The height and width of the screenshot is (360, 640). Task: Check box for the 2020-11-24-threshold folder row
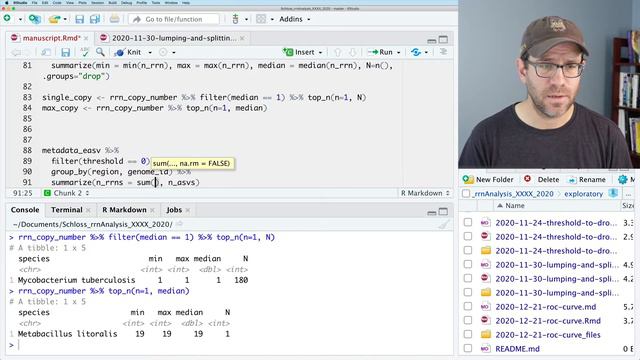[468, 250]
